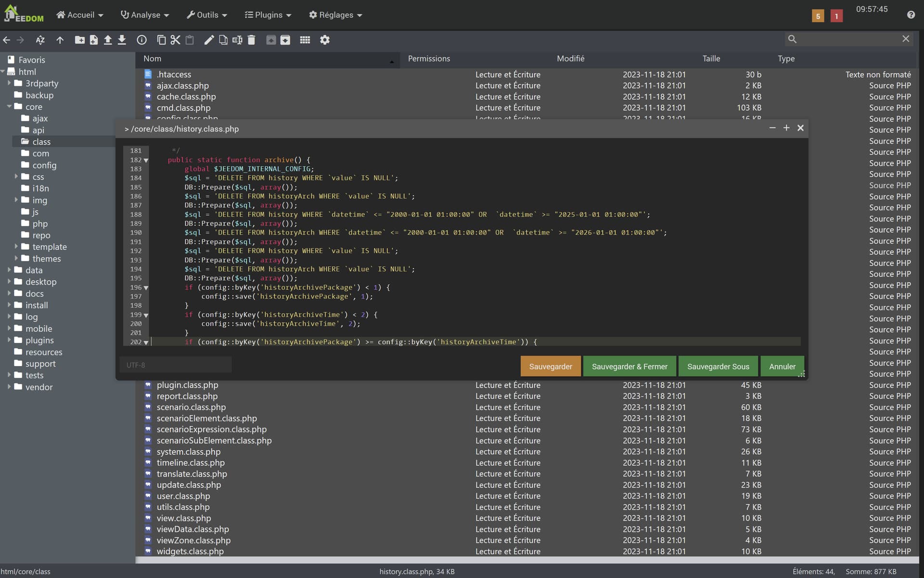Open the Analyse menu
This screenshot has width=924, height=578.
pos(144,15)
